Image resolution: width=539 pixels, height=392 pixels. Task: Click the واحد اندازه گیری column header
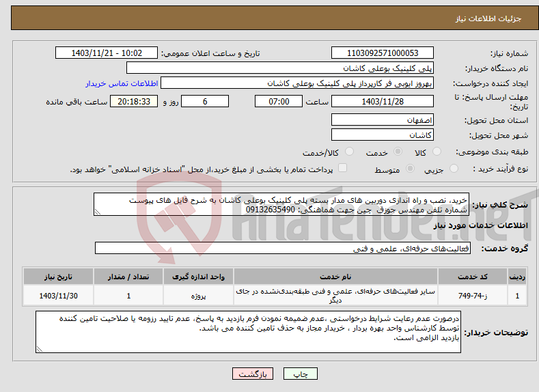point(198,277)
